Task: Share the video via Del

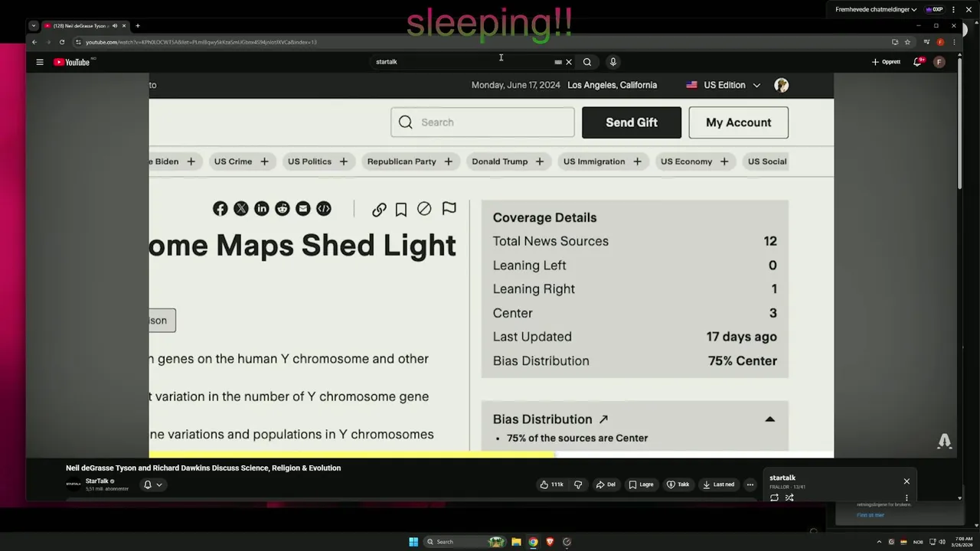Action: tap(606, 484)
